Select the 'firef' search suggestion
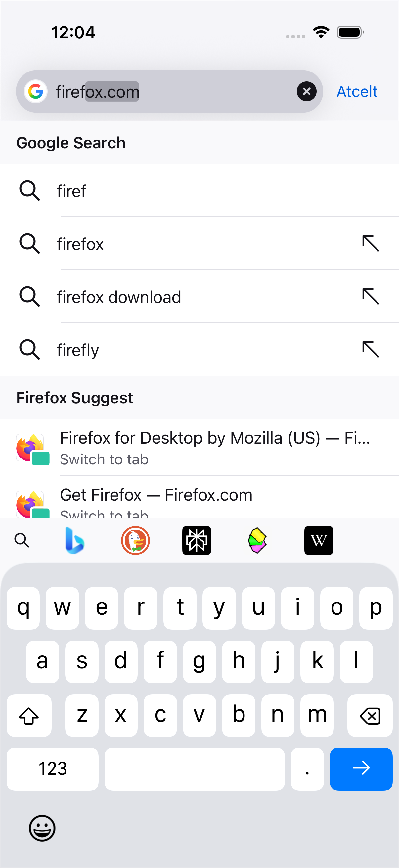Screen dimensions: 399x868 pyautogui.click(x=199, y=191)
